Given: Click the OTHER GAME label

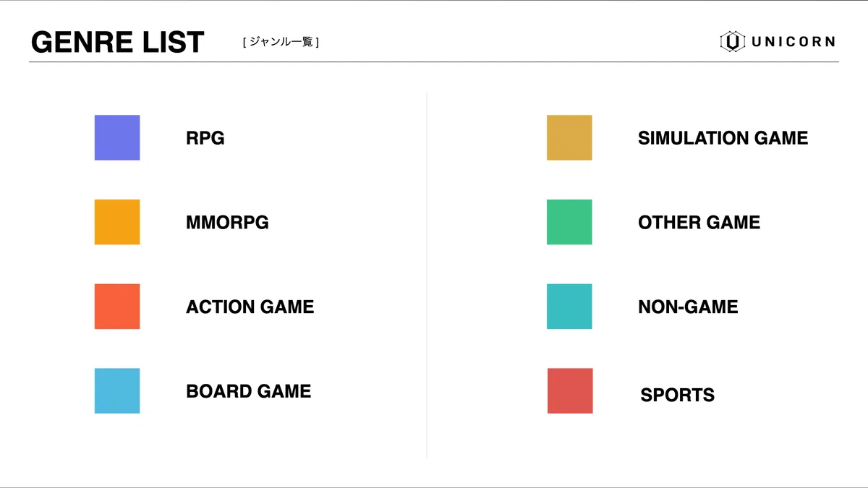Looking at the screenshot, I should [699, 223].
